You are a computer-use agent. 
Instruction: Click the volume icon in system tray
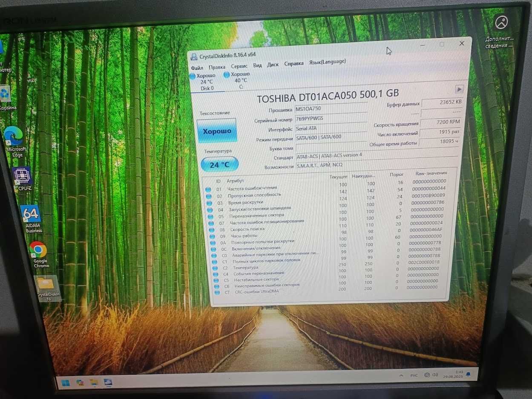pyautogui.click(x=435, y=375)
